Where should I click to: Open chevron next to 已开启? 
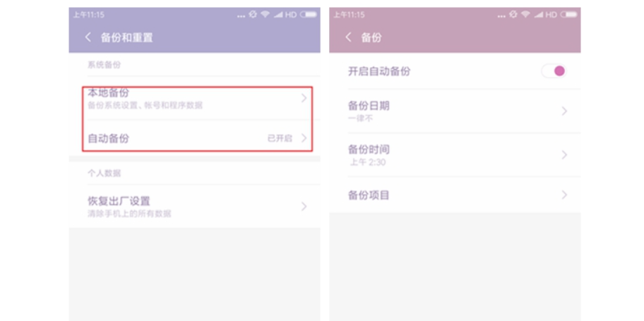tap(304, 138)
